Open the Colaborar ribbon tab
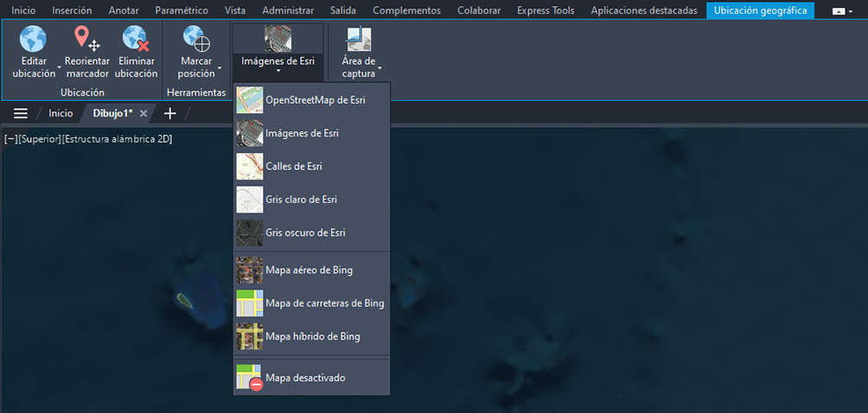Image resolution: width=868 pixels, height=413 pixels. point(479,10)
